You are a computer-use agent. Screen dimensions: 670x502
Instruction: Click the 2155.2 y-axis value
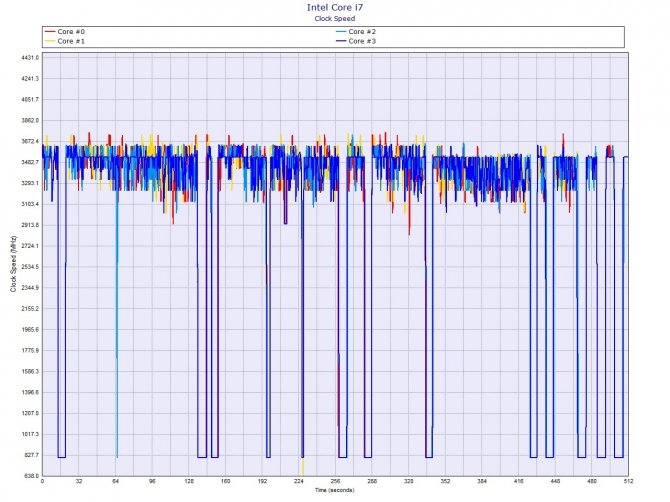pyautogui.click(x=30, y=309)
